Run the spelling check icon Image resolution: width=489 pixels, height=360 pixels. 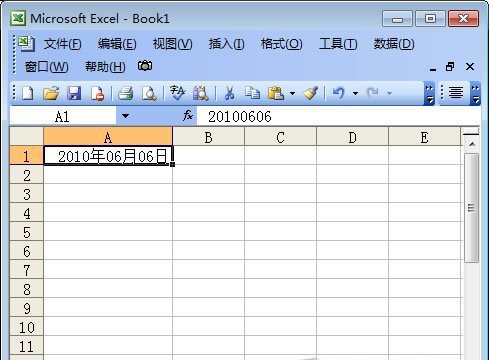pyautogui.click(x=177, y=93)
